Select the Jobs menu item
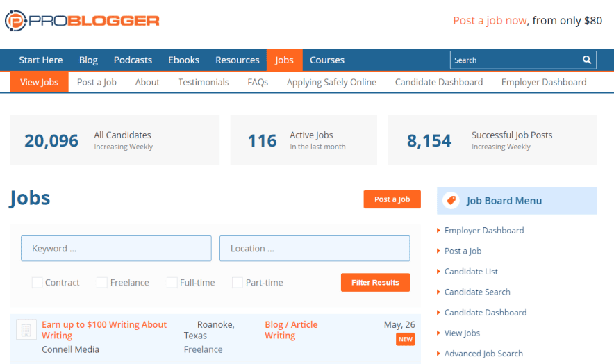 click(x=284, y=60)
